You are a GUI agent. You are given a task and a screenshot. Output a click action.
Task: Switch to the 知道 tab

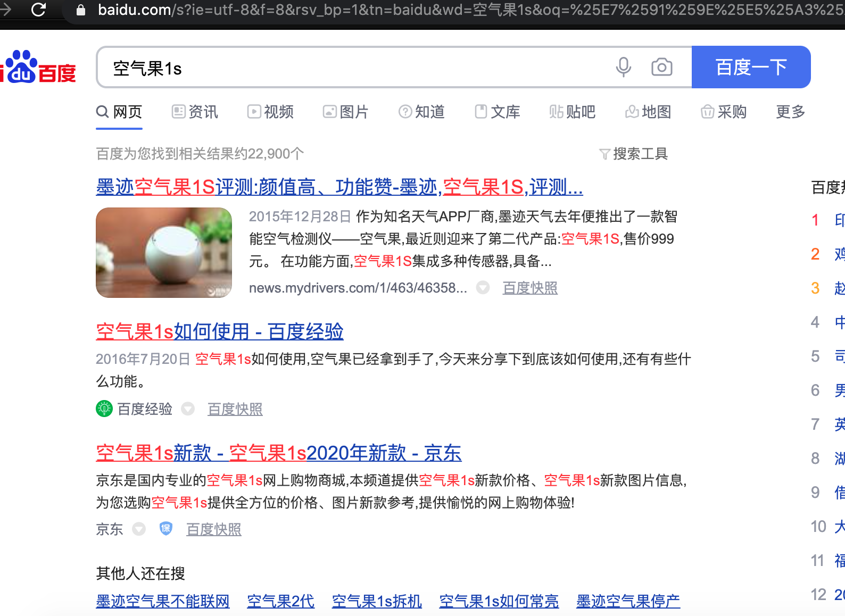click(421, 112)
